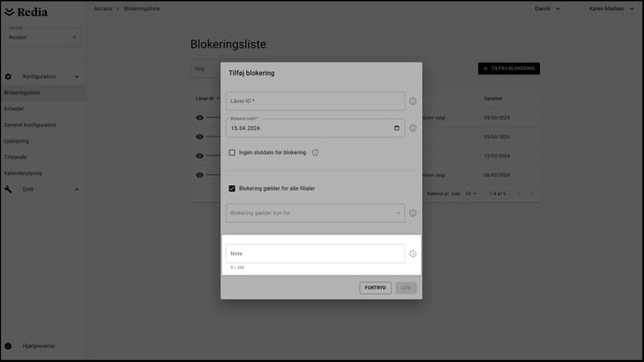
Task: Click the 06/03/2024 date cell
Action: coord(496,175)
